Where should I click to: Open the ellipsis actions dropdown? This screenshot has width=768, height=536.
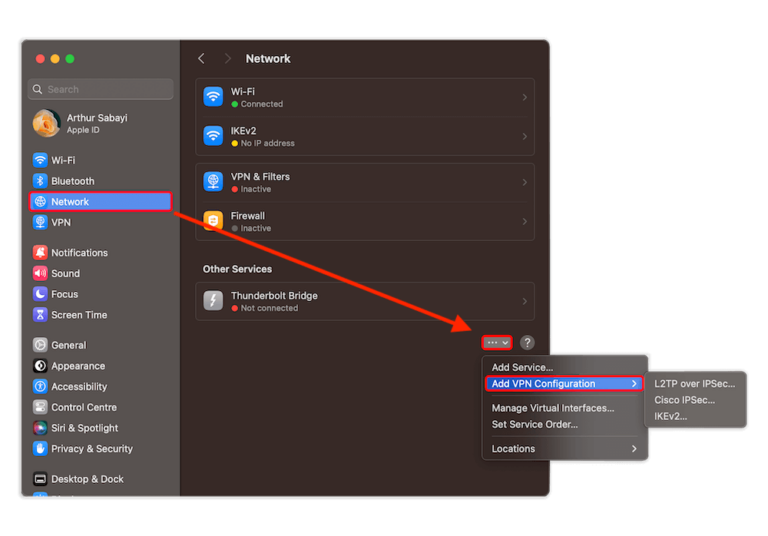coord(497,342)
